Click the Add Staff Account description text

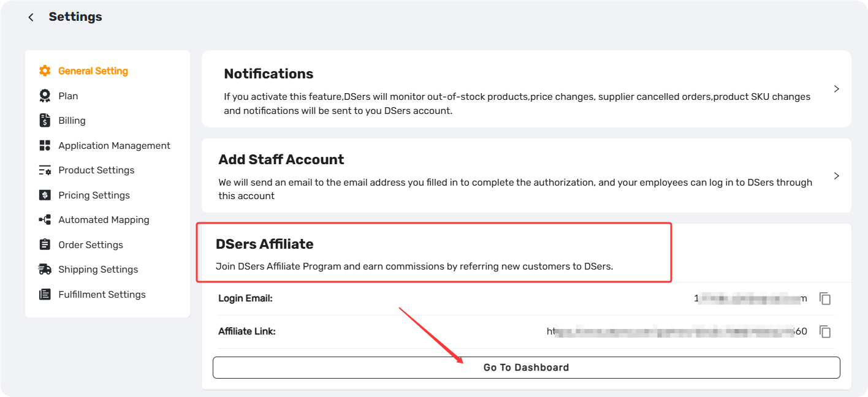(x=516, y=189)
